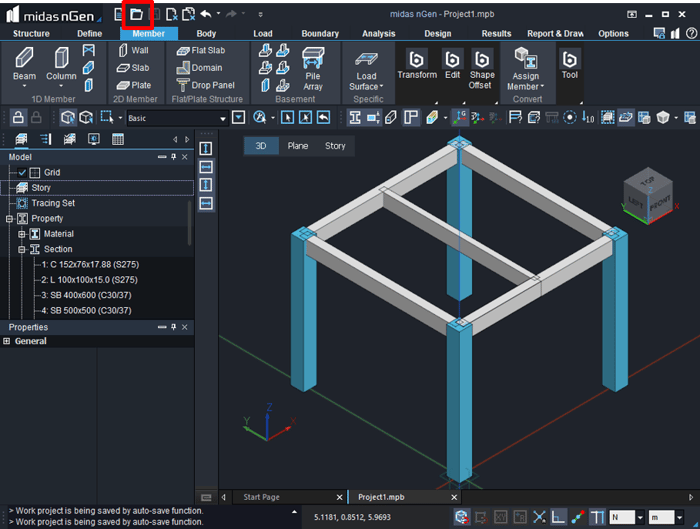700x529 pixels.
Task: Select the Domain tool
Action: click(199, 68)
